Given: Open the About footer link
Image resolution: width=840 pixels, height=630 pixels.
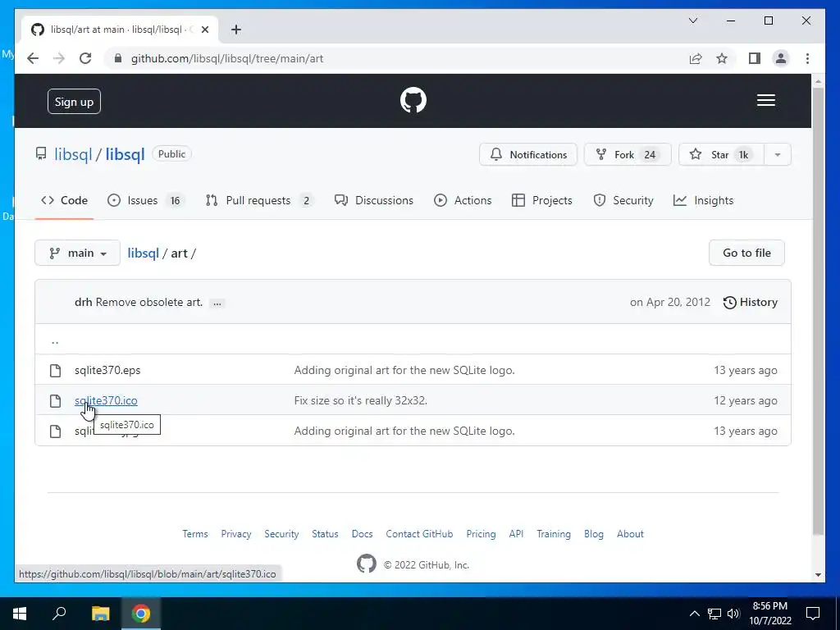Looking at the screenshot, I should tap(630, 534).
